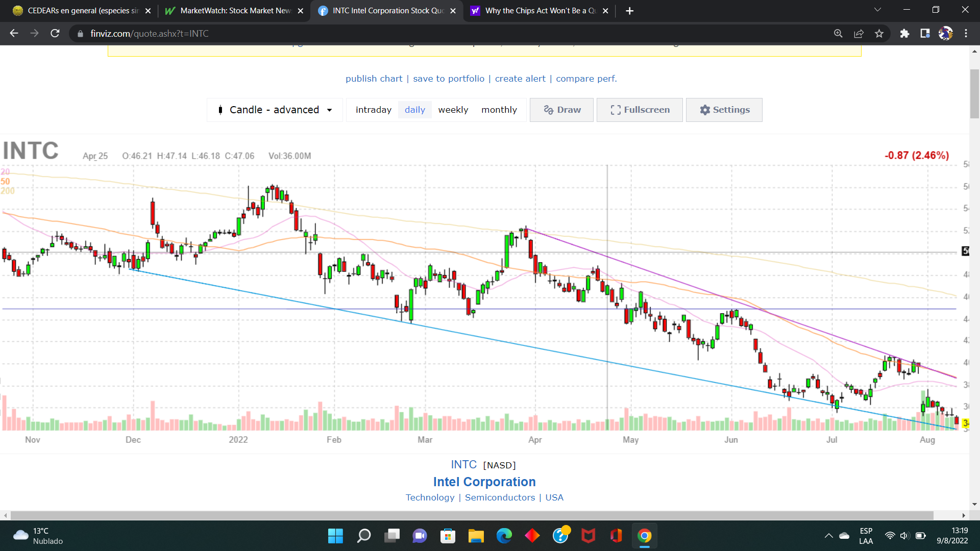
Task: Click publish chart link
Action: click(x=374, y=79)
